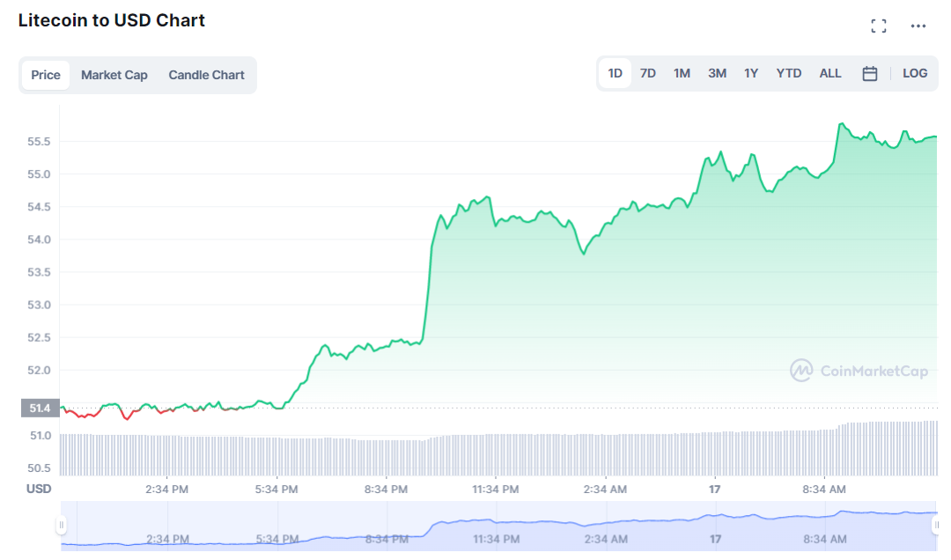Click the USD currency label
Viewport: 951px width, 560px height.
(x=39, y=489)
